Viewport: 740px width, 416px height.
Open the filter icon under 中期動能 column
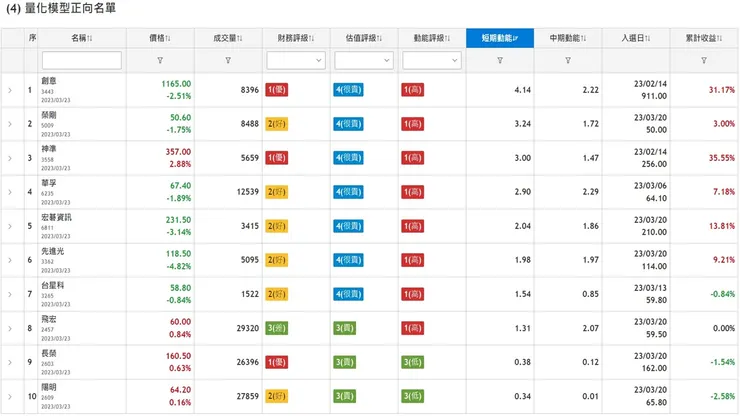[x=568, y=60]
